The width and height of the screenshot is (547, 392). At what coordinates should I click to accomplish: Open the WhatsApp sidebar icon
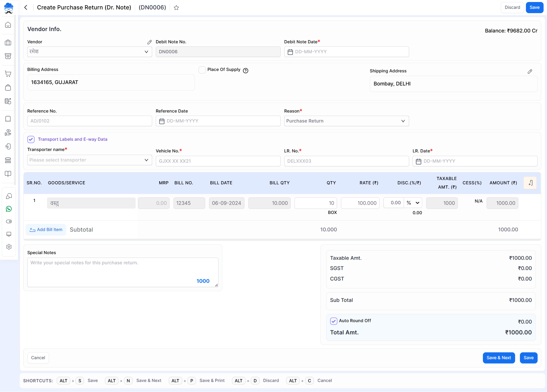(9, 209)
